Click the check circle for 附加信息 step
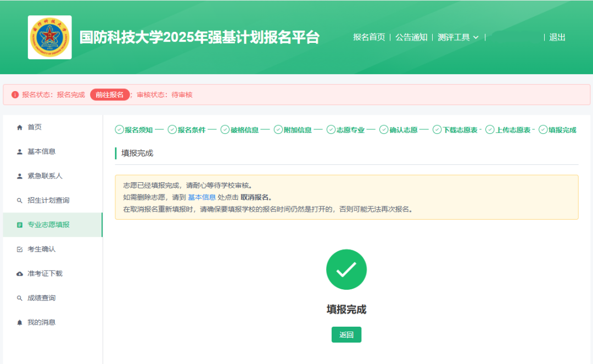 (x=278, y=130)
